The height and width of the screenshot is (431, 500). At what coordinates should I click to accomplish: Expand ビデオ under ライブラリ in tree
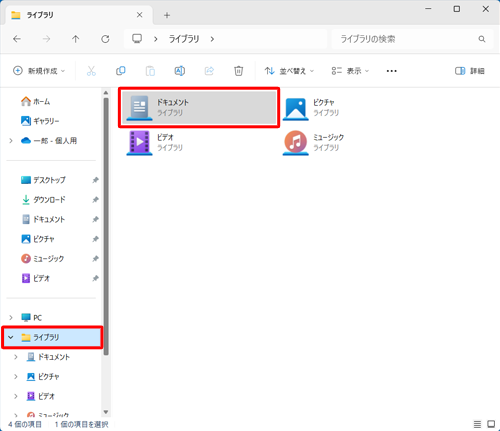[15, 396]
